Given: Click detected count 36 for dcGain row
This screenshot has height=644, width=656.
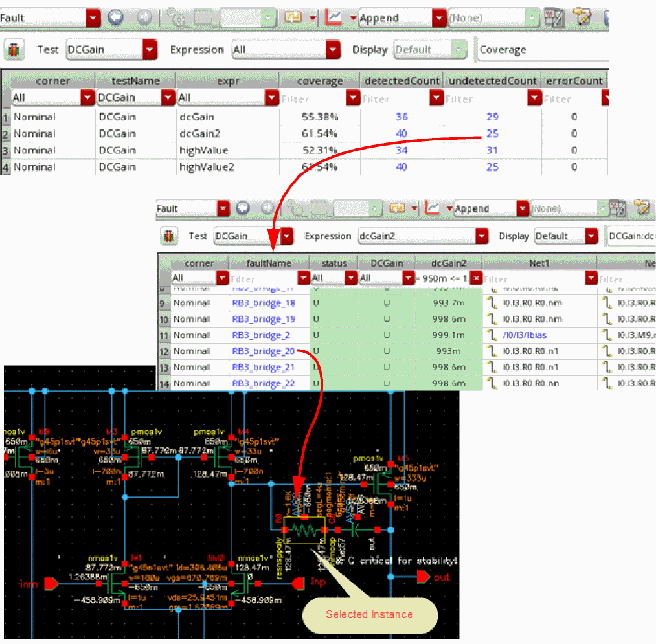Looking at the screenshot, I should point(402,117).
